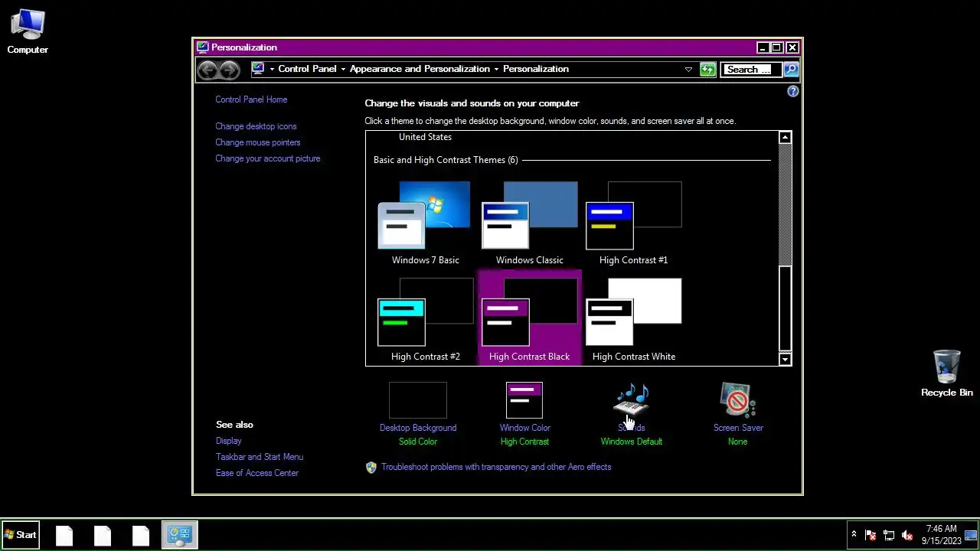Screen dimensions: 980x551
Task: Open Ease of Access Center link
Action: pyautogui.click(x=257, y=473)
